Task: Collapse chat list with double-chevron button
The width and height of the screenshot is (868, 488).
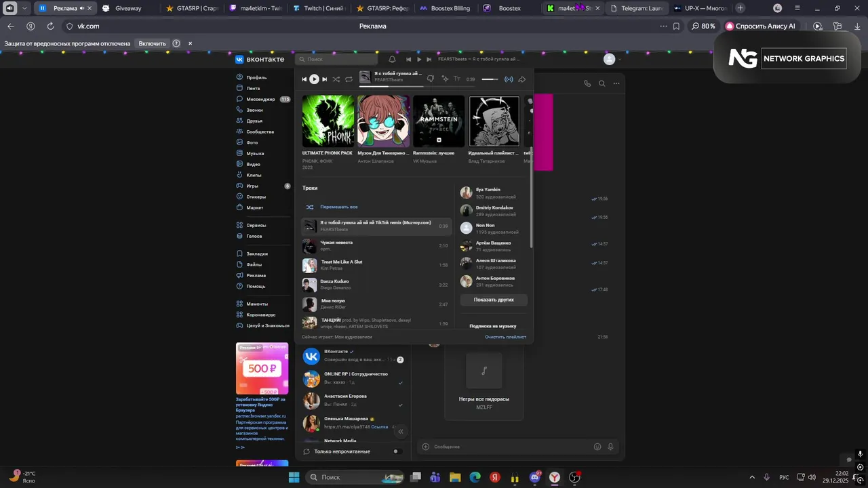Action: [401, 431]
